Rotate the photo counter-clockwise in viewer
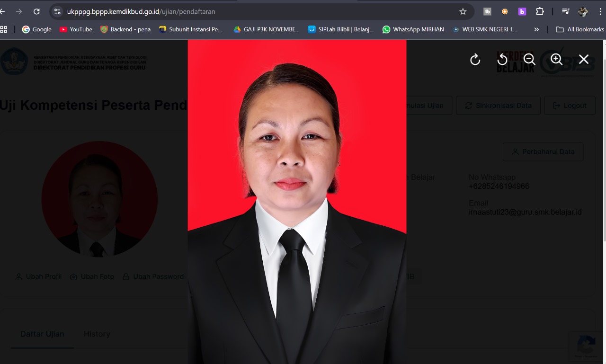This screenshot has width=606, height=364. (x=502, y=59)
